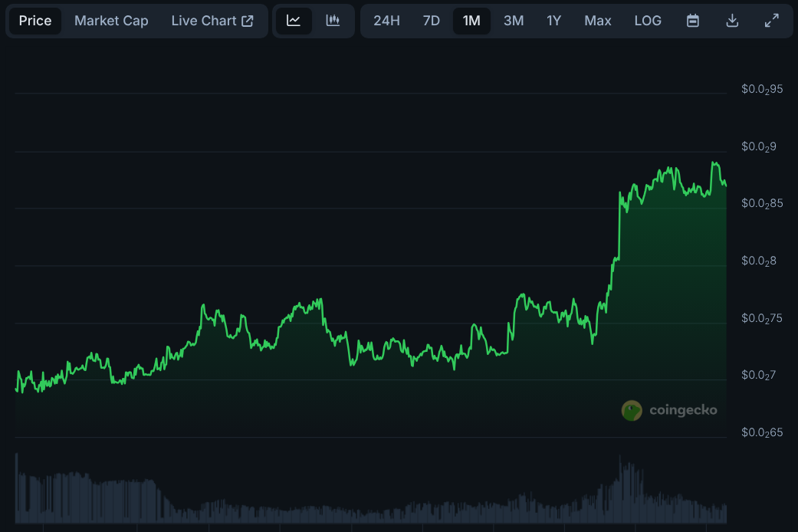Select the 7D time range
798x532 pixels.
(x=432, y=21)
